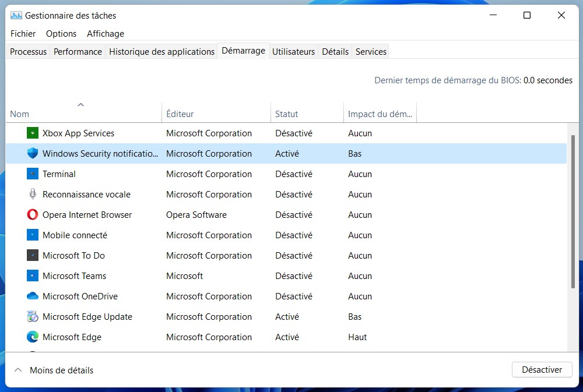Switch to the Performance tab
Screen dimensions: 583x392
(78, 52)
